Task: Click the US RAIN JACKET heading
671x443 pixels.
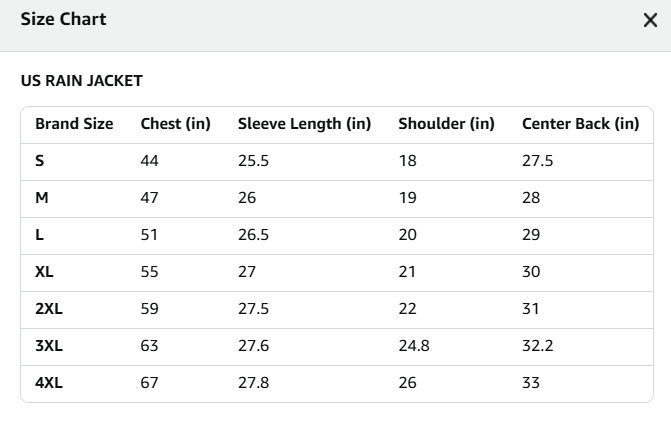Action: coord(82,81)
